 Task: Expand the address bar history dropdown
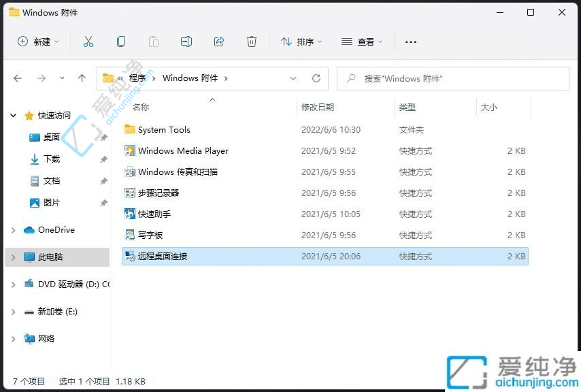click(x=293, y=78)
